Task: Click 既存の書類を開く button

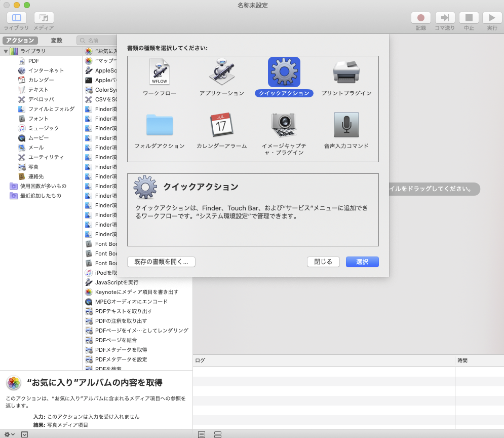Action: (x=161, y=262)
